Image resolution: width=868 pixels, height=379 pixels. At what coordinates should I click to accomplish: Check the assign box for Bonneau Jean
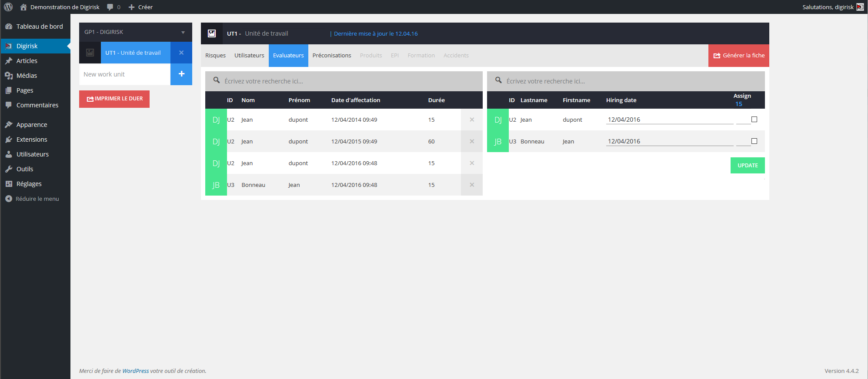pos(754,141)
